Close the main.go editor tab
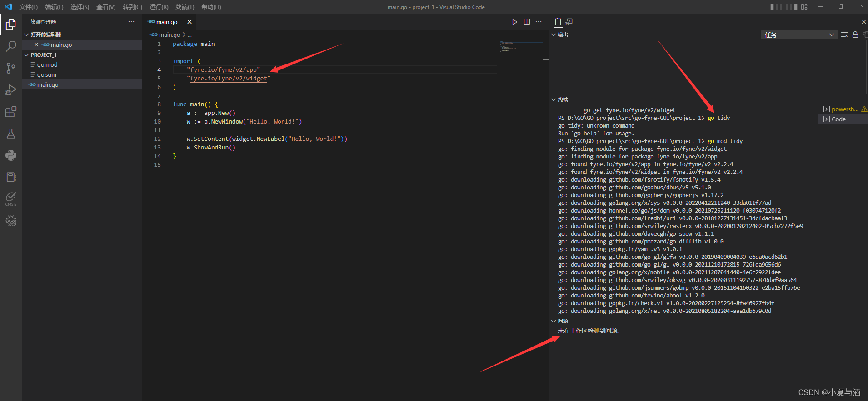This screenshot has height=401, width=868. coord(190,22)
